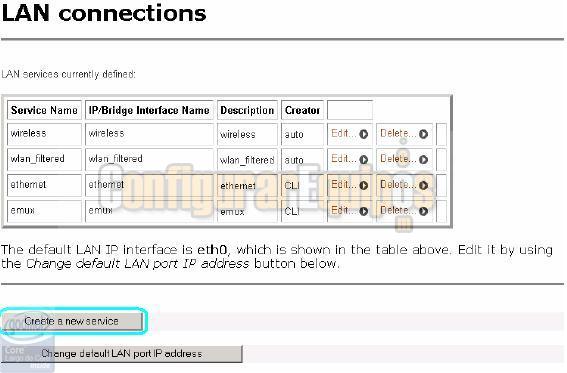
Task: Click ethernet in Description column
Action: tap(238, 186)
